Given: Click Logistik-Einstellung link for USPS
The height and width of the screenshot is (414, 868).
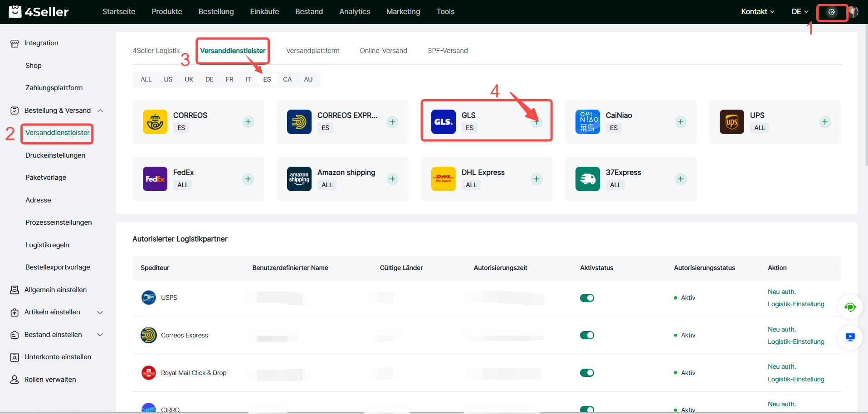Looking at the screenshot, I should tap(795, 304).
